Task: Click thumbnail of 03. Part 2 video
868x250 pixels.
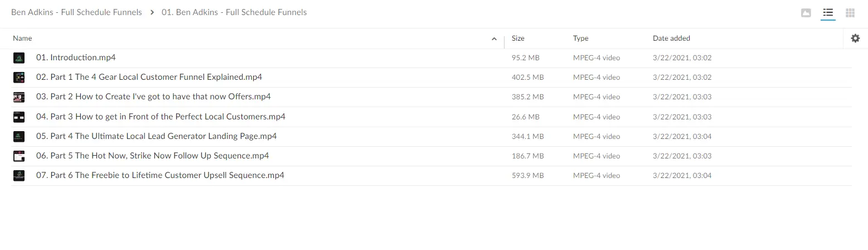Action: click(x=19, y=97)
